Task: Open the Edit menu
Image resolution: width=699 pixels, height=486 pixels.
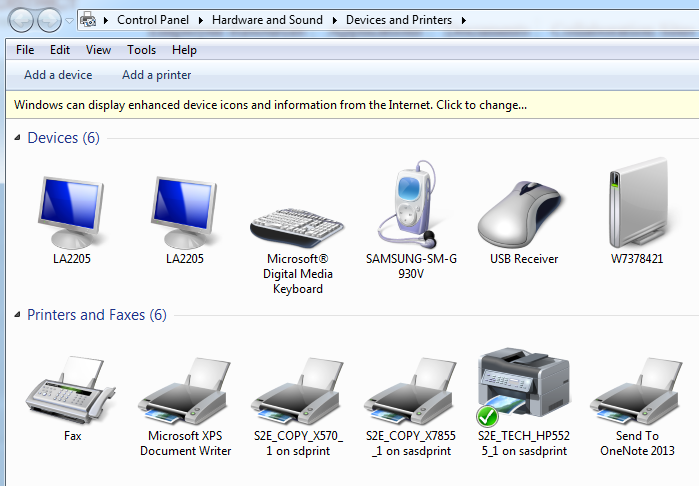Action: 60,50
